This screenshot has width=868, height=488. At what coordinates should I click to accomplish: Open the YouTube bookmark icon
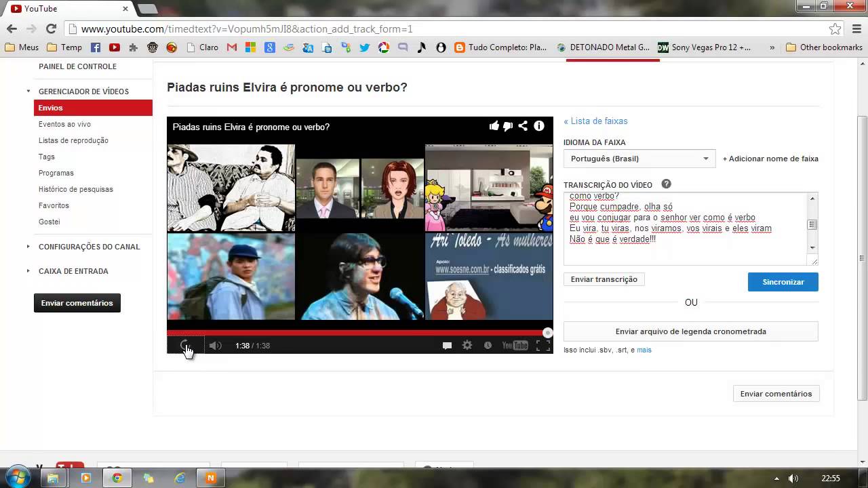(114, 47)
